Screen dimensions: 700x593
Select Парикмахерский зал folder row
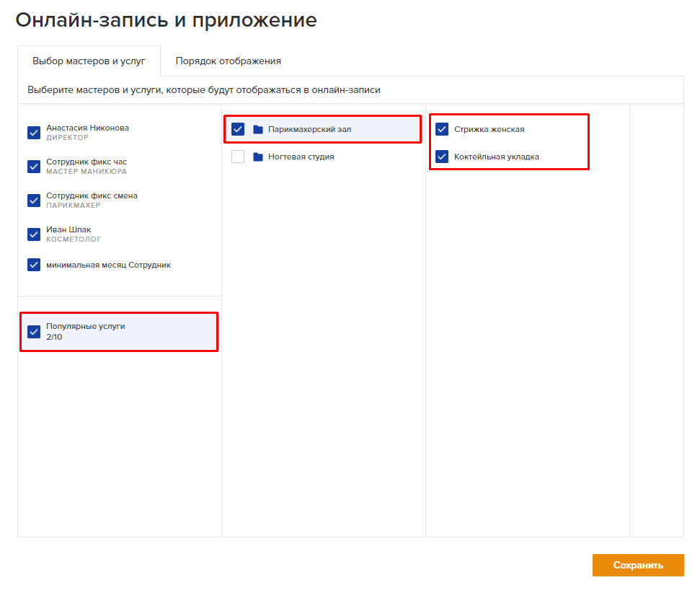point(322,130)
